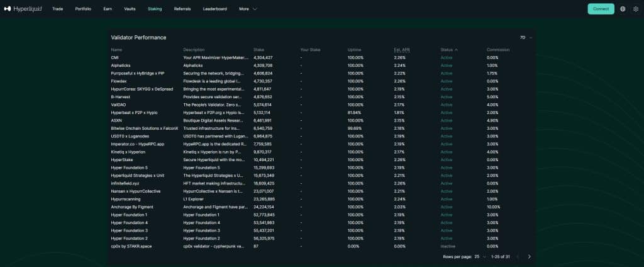Open the Portfolio tab

tap(83, 9)
